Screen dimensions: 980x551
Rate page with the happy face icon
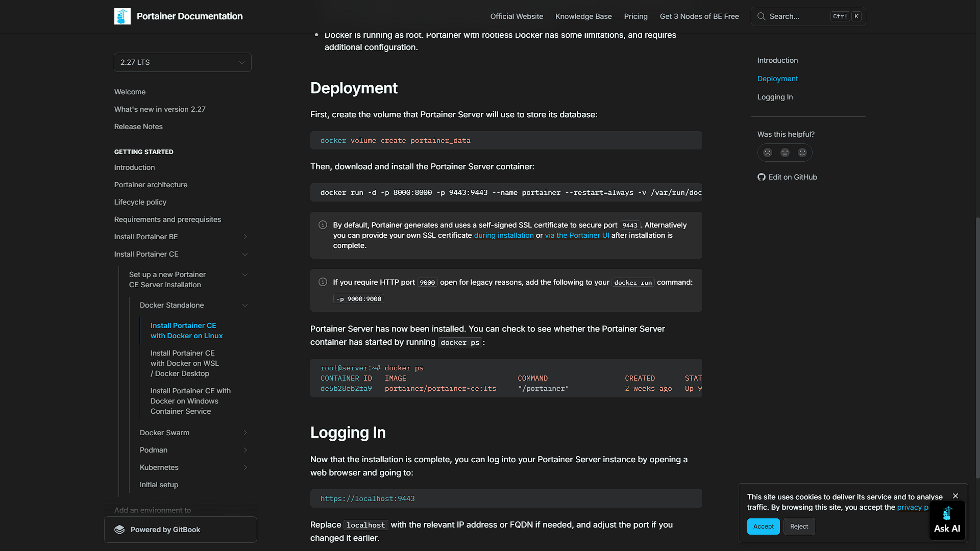pyautogui.click(x=802, y=153)
